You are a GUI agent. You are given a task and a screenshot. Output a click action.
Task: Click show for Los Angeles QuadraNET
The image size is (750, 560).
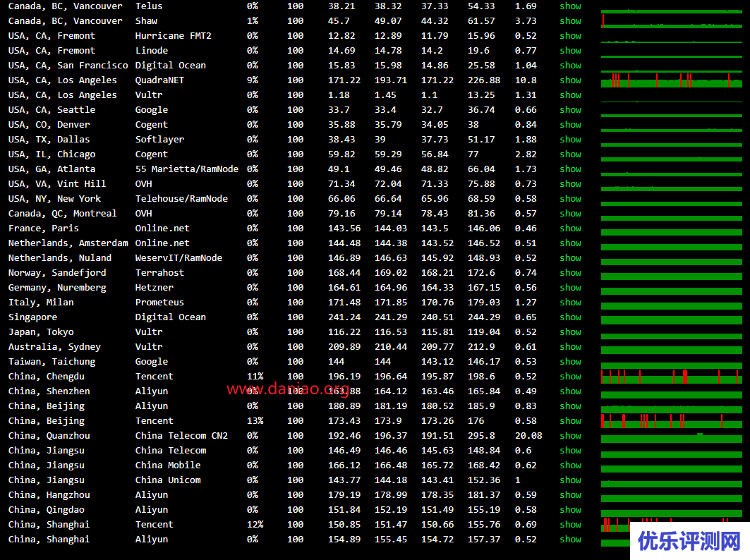pos(570,80)
